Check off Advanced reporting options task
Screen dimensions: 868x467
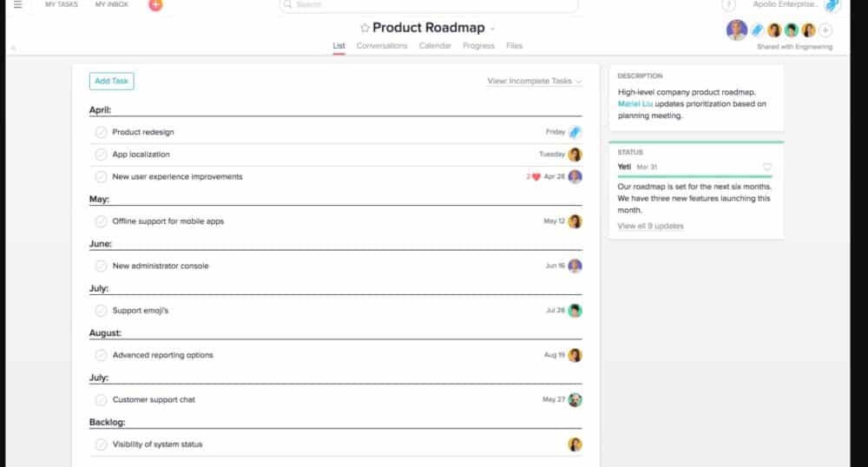pos(101,355)
